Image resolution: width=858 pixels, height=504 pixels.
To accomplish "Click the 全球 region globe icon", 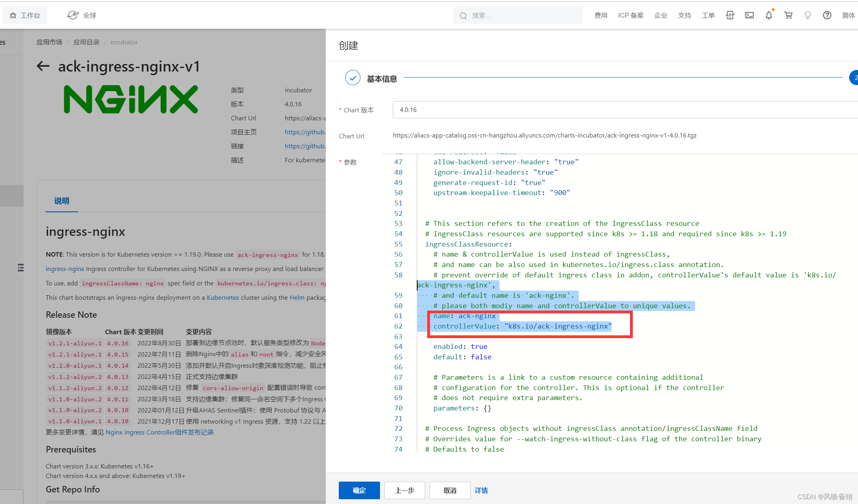I will (x=72, y=15).
